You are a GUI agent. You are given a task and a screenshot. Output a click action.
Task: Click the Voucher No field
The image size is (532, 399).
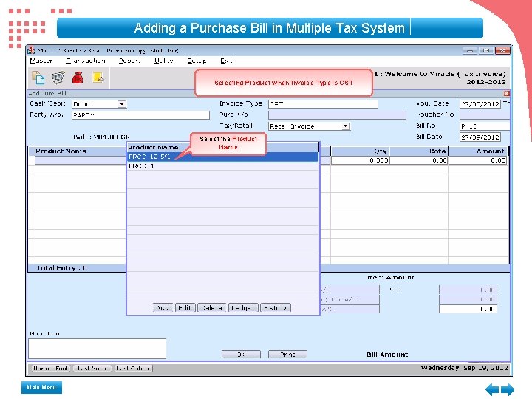click(485, 115)
